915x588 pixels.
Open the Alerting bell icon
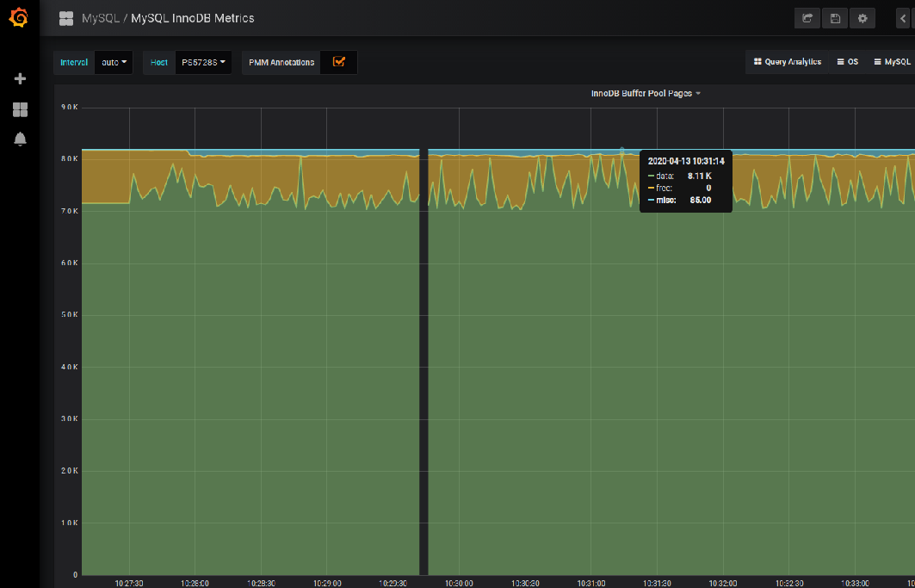coord(20,139)
